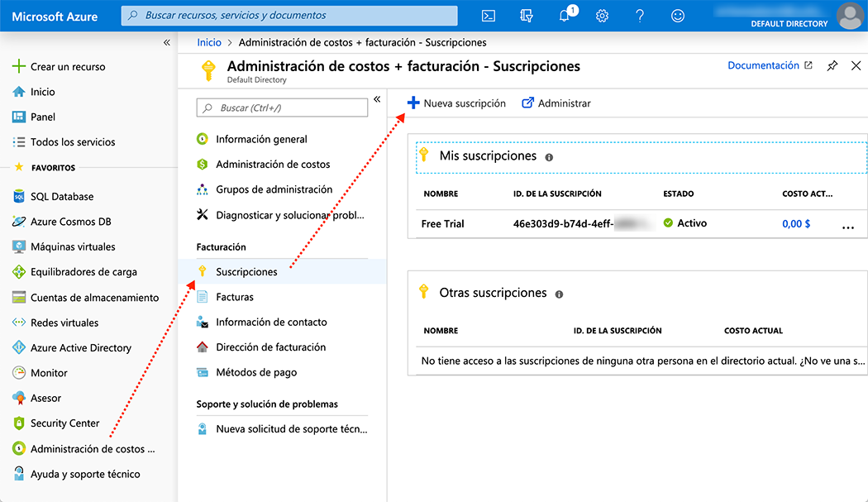Viewport: 868px width, 502px height.
Task: Open Administración de costos in sidebar
Action: point(83,449)
